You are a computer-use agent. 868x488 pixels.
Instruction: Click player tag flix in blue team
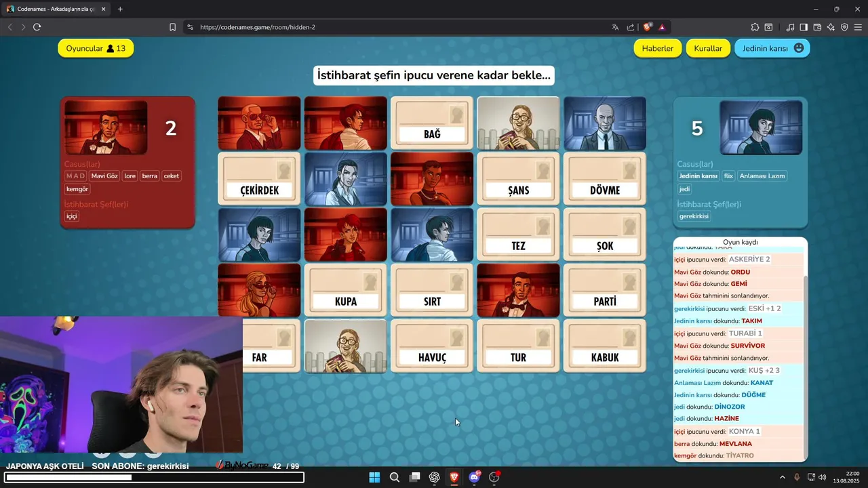click(x=728, y=176)
